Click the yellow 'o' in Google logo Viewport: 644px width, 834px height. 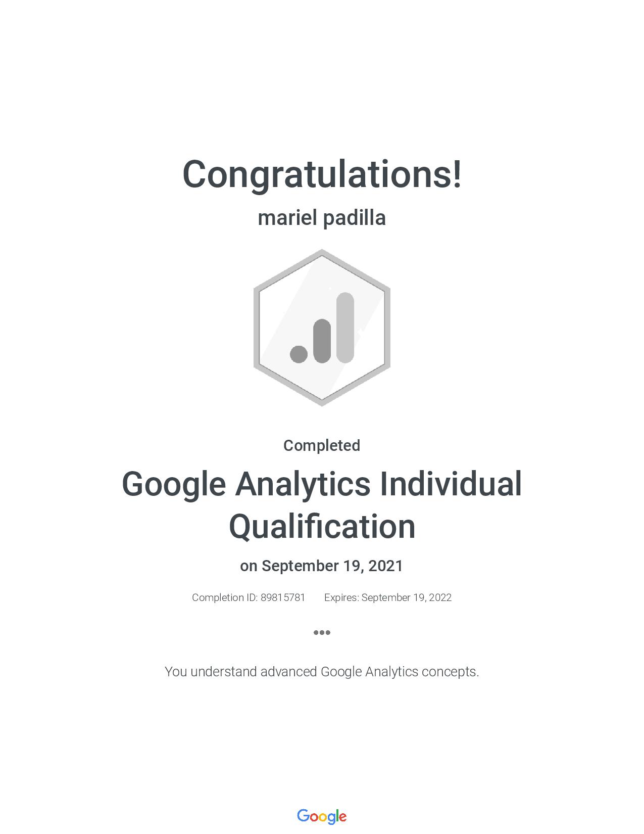click(323, 817)
